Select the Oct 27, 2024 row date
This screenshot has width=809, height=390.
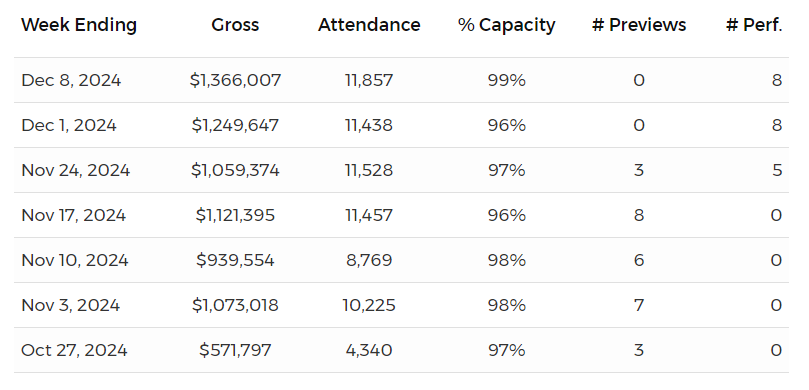[x=74, y=350]
